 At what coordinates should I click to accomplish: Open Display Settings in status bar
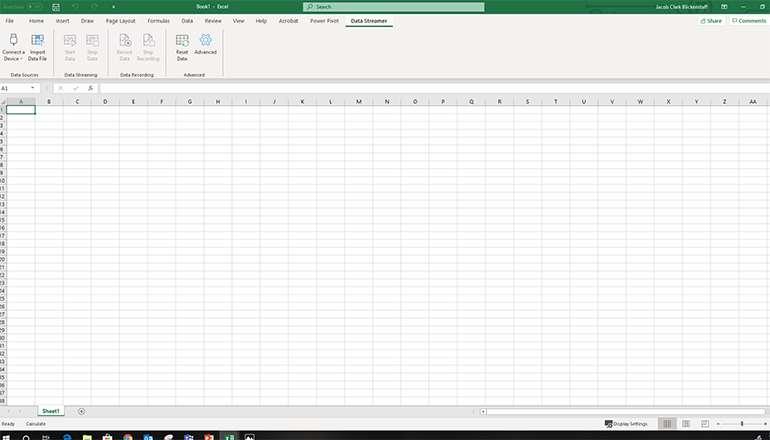(626, 423)
